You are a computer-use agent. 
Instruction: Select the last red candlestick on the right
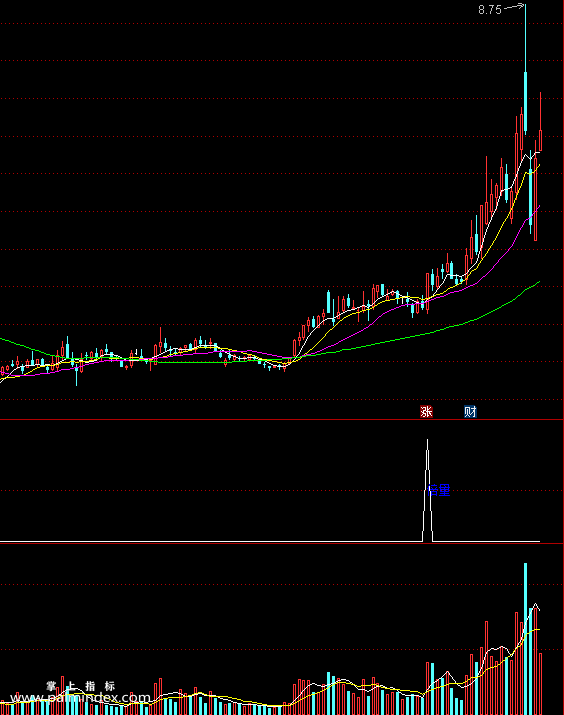541,122
